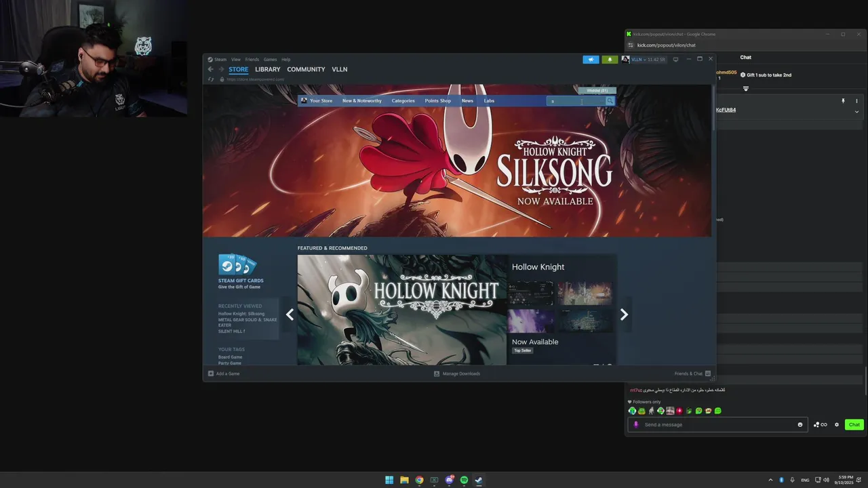Select the STORE tab
The image size is (868, 488).
tap(238, 69)
